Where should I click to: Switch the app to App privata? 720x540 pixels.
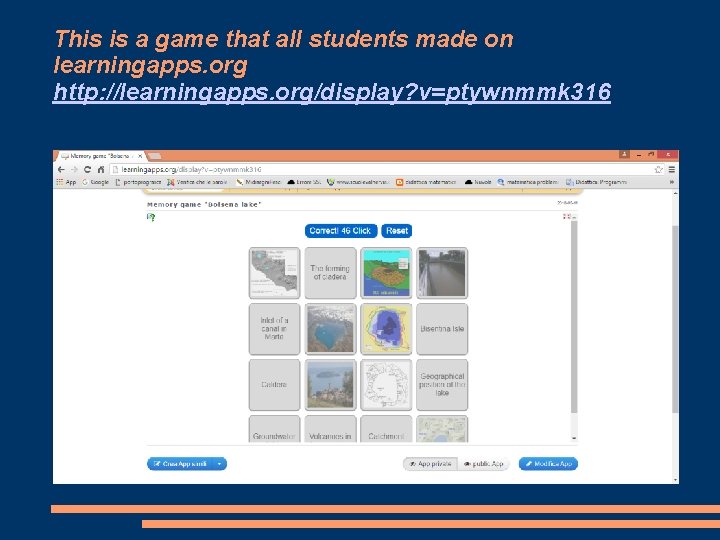pyautogui.click(x=430, y=464)
